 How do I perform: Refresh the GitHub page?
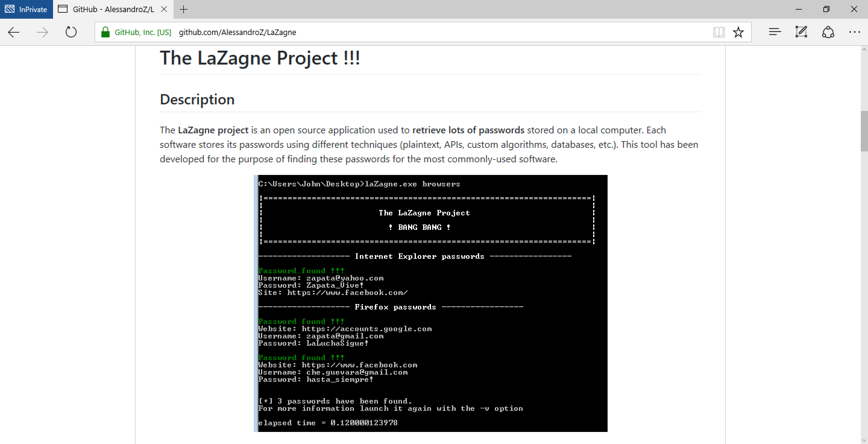(x=71, y=32)
